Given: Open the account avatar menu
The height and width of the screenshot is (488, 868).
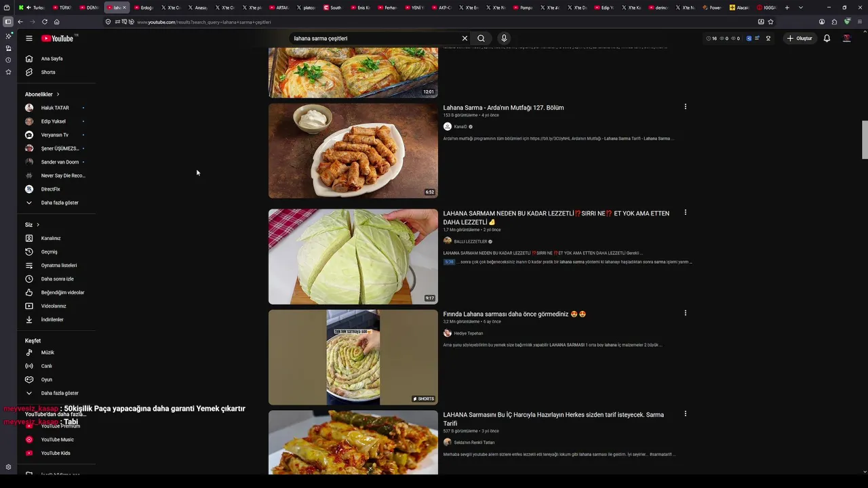Looking at the screenshot, I should click(x=846, y=39).
